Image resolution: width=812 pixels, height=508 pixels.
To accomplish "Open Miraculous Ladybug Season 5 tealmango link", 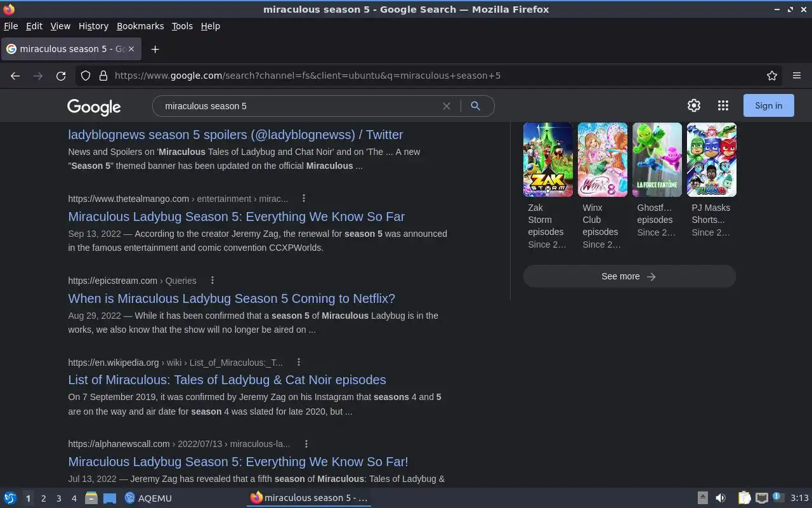I will click(236, 217).
